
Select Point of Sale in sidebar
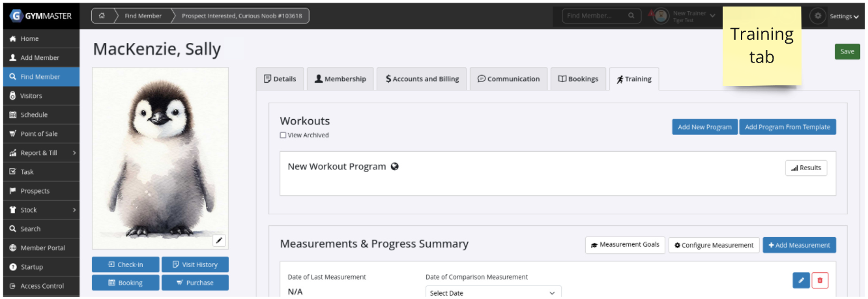click(x=39, y=134)
